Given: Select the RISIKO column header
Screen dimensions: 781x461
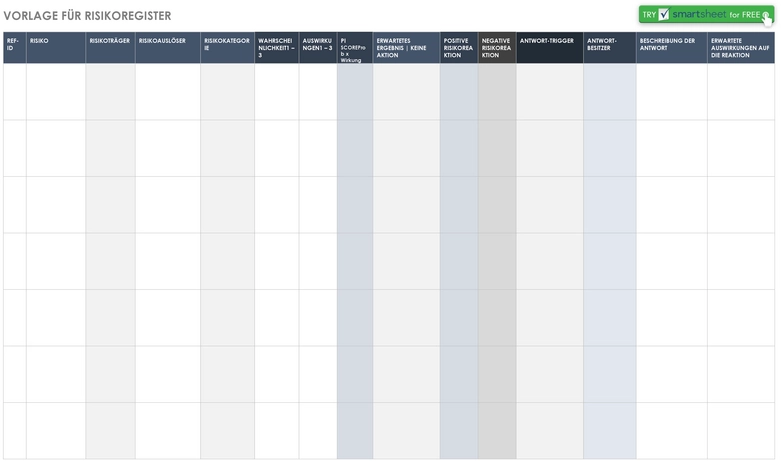Looking at the screenshot, I should (x=56, y=48).
